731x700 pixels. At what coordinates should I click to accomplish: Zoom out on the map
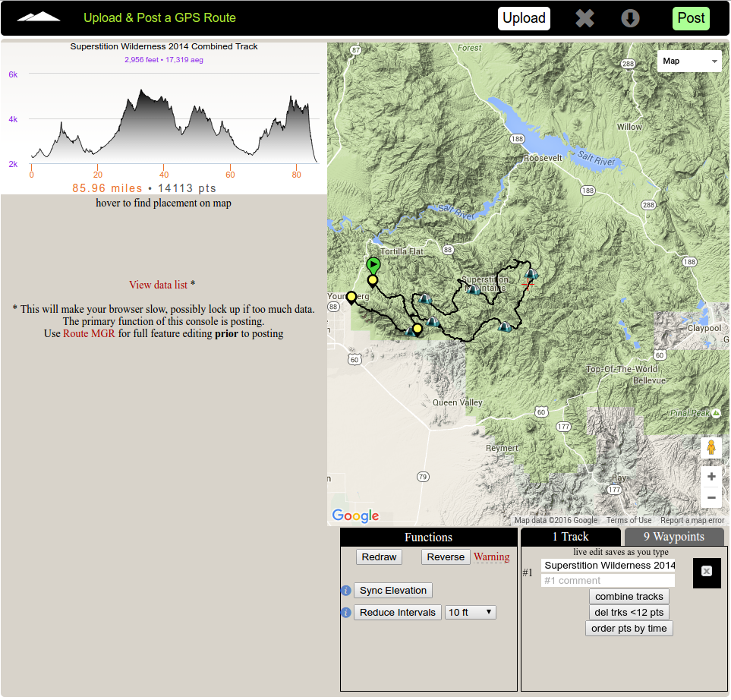click(x=711, y=498)
